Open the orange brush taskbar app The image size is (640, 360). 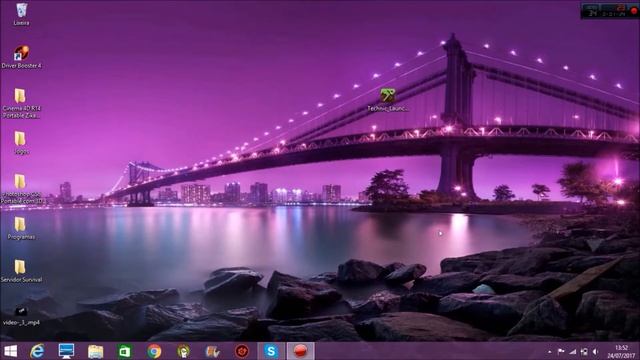(x=213, y=351)
